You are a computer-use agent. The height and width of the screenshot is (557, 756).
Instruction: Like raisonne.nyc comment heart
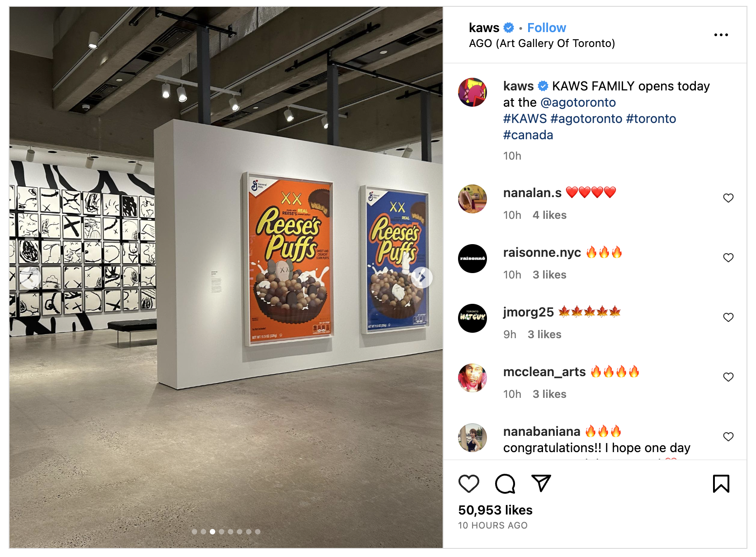728,258
